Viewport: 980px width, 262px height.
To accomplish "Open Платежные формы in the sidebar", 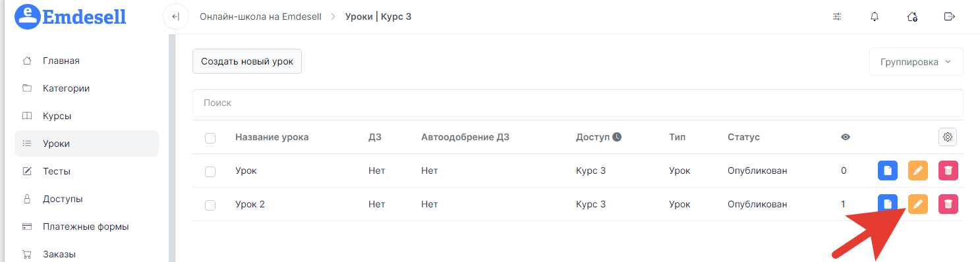I will [86, 226].
